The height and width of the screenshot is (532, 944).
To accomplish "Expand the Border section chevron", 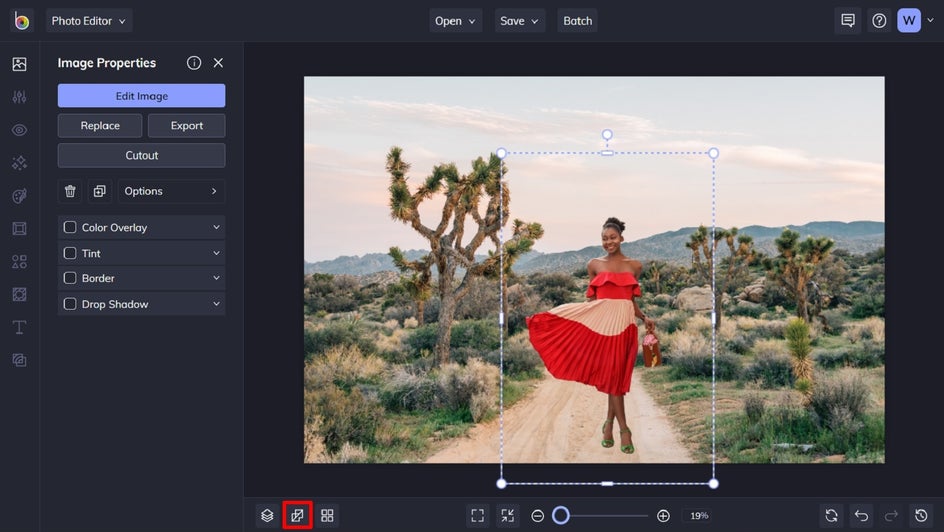I will (x=216, y=278).
